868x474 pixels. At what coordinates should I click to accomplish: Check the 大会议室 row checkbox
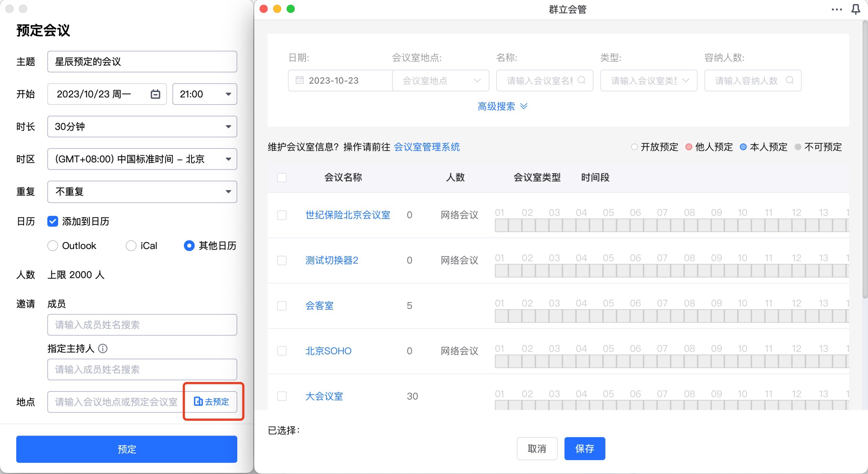point(282,396)
